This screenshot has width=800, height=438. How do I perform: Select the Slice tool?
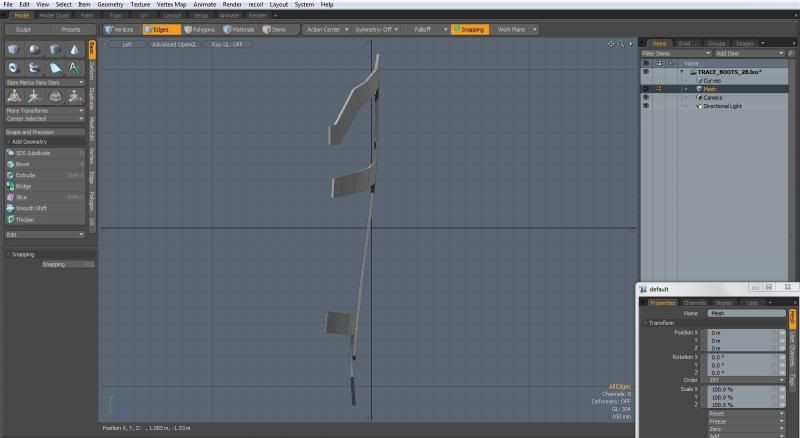[45, 197]
